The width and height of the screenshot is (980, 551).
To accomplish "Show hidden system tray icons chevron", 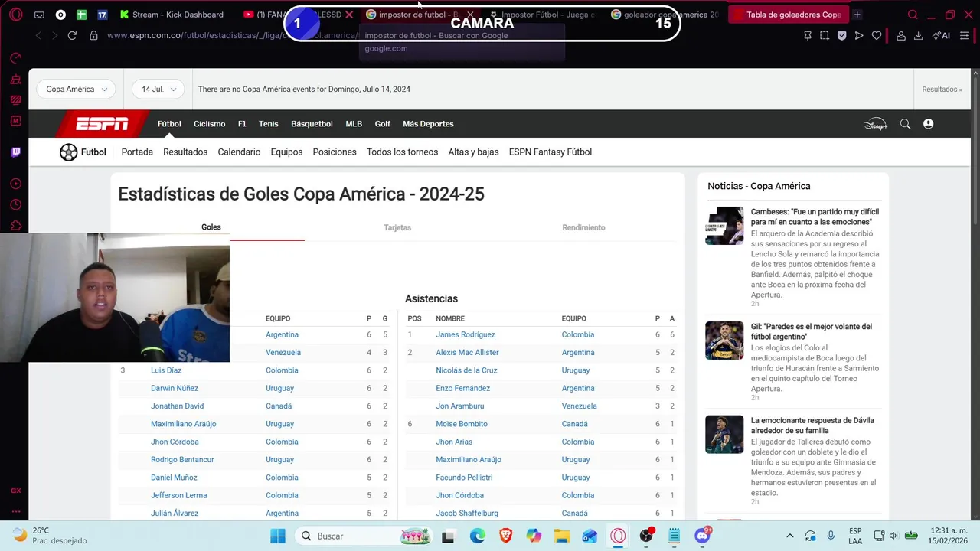I will tap(790, 536).
